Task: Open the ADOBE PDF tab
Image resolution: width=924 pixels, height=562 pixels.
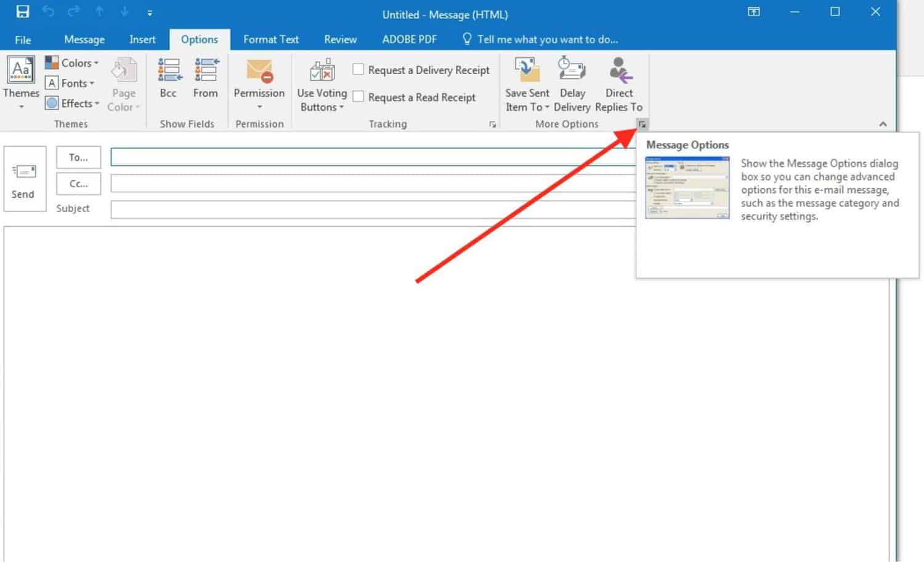Action: 408,39
